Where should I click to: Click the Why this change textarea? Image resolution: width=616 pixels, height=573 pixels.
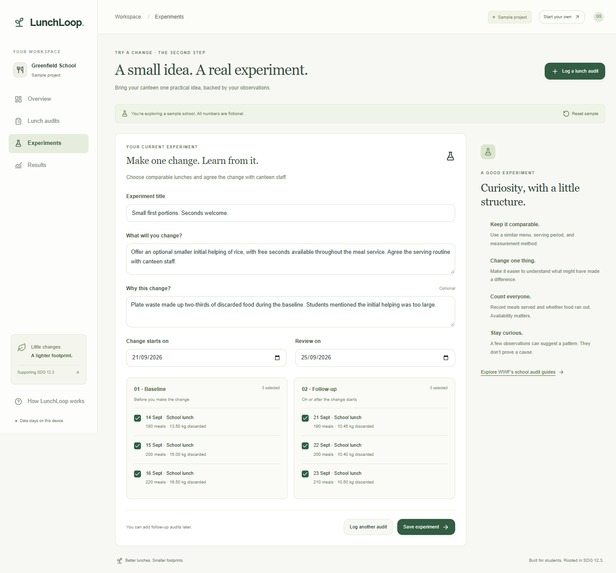tap(291, 312)
